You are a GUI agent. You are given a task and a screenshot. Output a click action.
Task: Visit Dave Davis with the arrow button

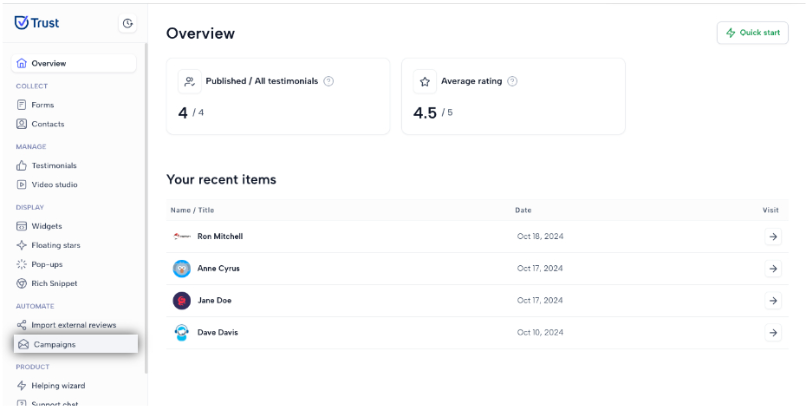(773, 332)
